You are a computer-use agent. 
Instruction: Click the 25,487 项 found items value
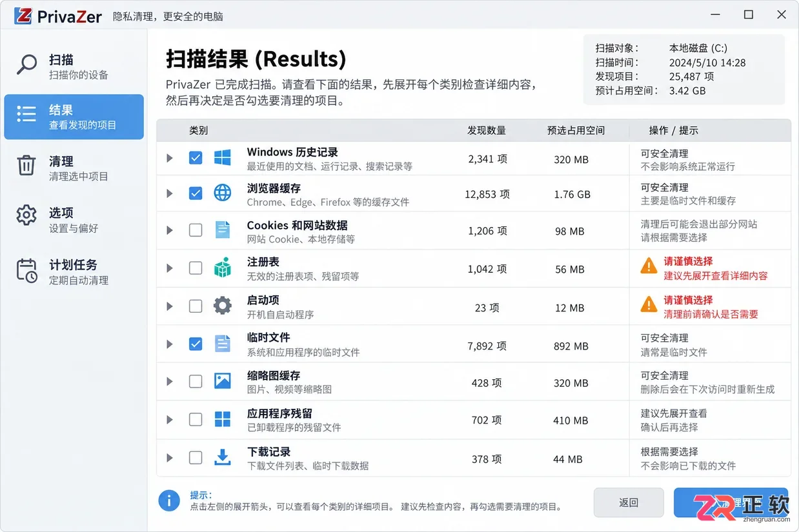(x=692, y=77)
